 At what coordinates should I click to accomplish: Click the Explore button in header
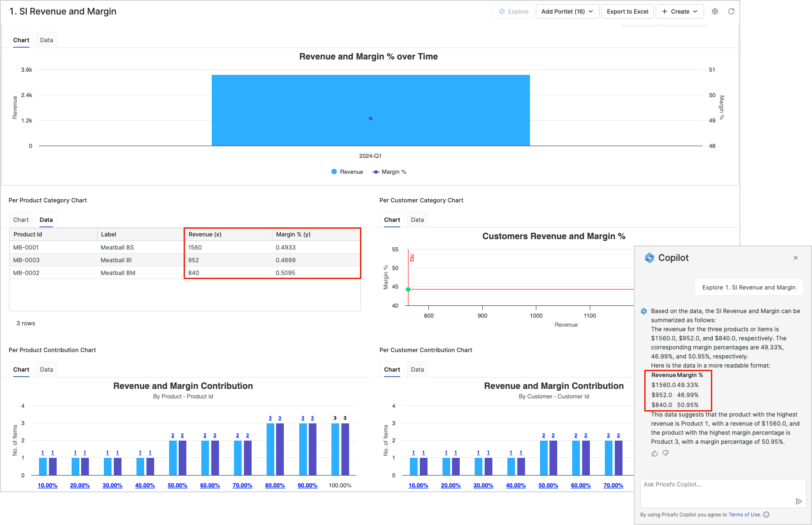514,11
